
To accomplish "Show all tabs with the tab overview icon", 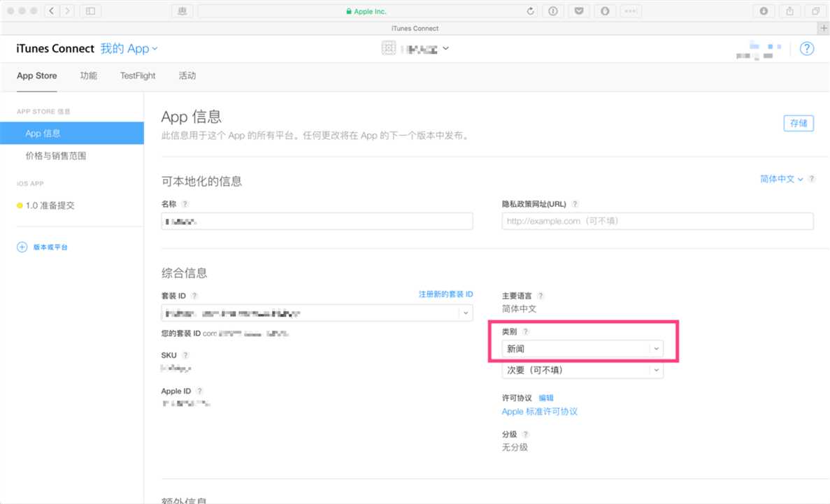I will (x=816, y=10).
